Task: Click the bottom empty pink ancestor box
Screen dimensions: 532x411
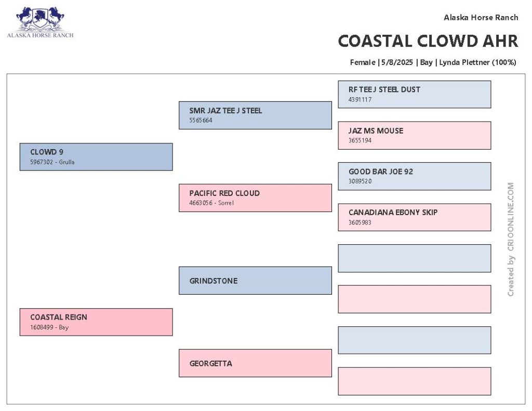Action: point(414,381)
